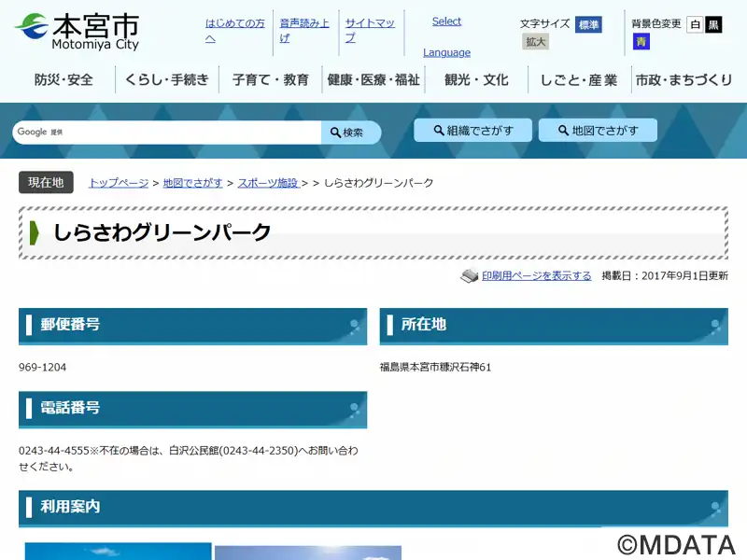This screenshot has width=747, height=560.
Task: Set text size to 標準
Action: click(x=588, y=25)
